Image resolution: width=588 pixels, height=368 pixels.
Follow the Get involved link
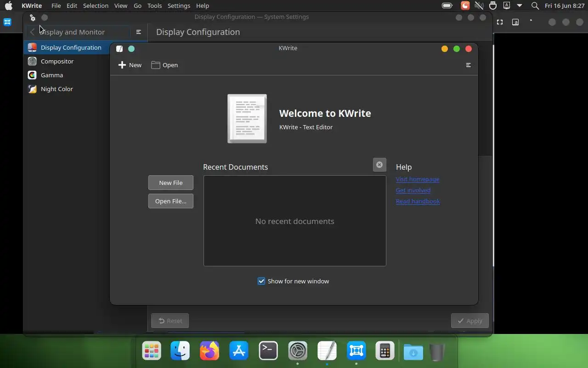click(x=413, y=190)
